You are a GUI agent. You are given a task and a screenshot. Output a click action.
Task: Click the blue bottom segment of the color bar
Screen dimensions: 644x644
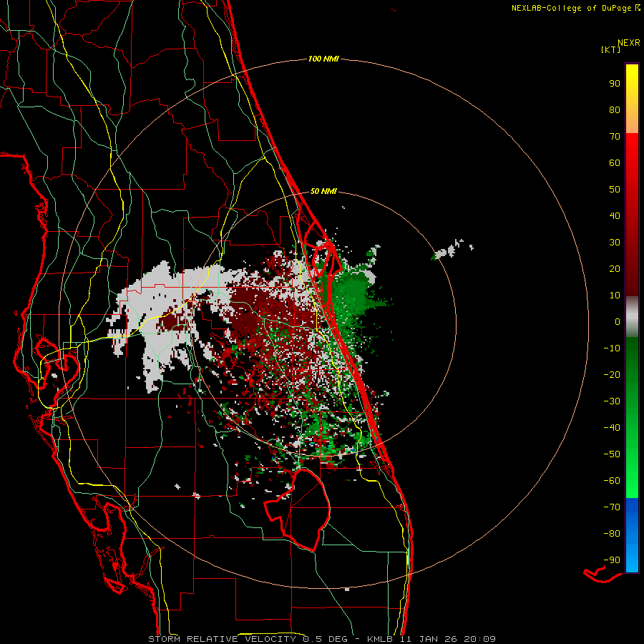click(x=632, y=535)
